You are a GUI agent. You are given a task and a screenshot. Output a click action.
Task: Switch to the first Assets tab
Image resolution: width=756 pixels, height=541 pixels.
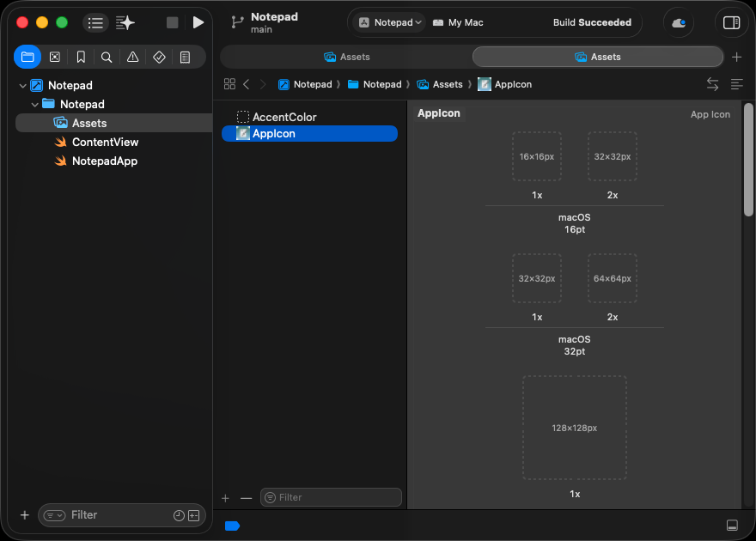[x=346, y=57]
